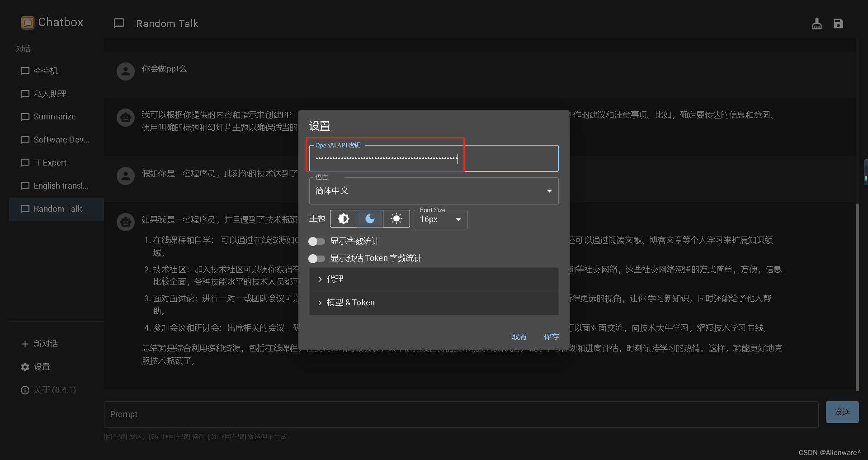Select the Random Talk conversation in sidebar
Viewport: 868px width, 460px height.
click(x=57, y=209)
